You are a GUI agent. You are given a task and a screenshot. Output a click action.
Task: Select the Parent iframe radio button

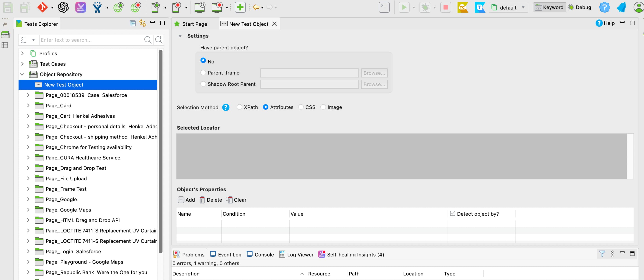(203, 72)
